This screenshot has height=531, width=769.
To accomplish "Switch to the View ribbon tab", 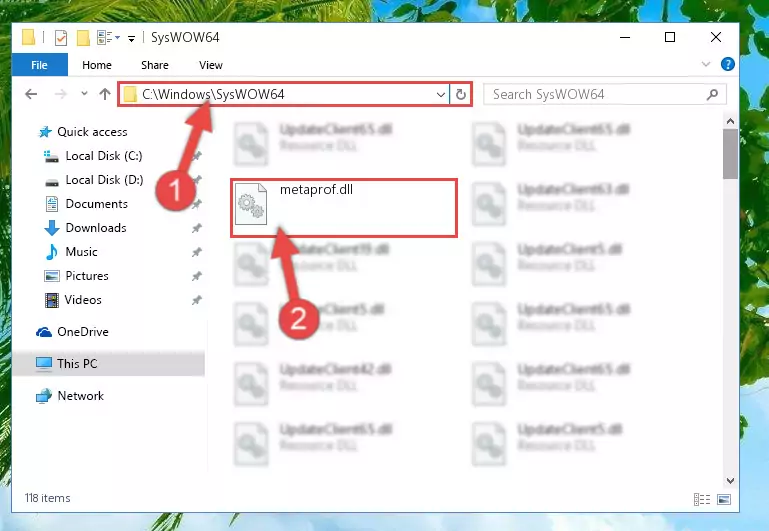I will click(x=211, y=65).
